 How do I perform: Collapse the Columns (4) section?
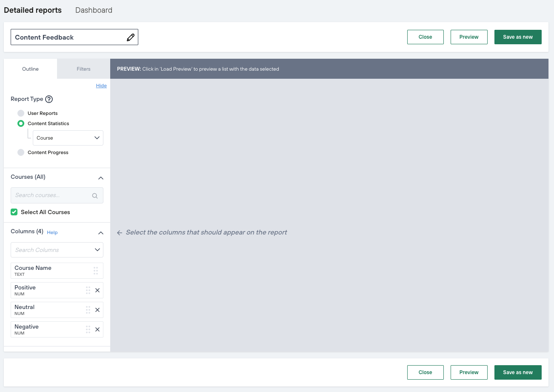pos(101,233)
